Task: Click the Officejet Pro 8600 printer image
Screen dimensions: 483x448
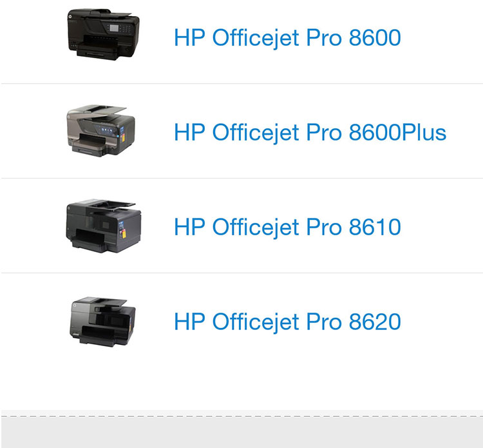Action: [x=103, y=34]
